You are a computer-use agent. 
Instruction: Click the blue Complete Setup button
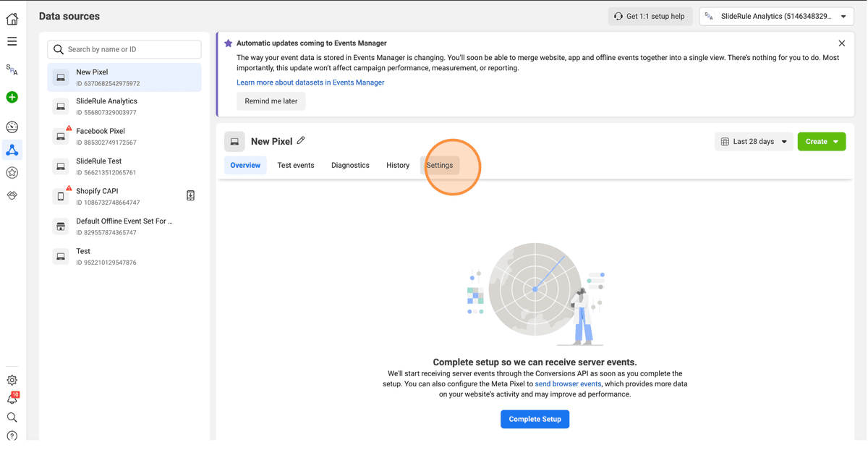pos(535,420)
